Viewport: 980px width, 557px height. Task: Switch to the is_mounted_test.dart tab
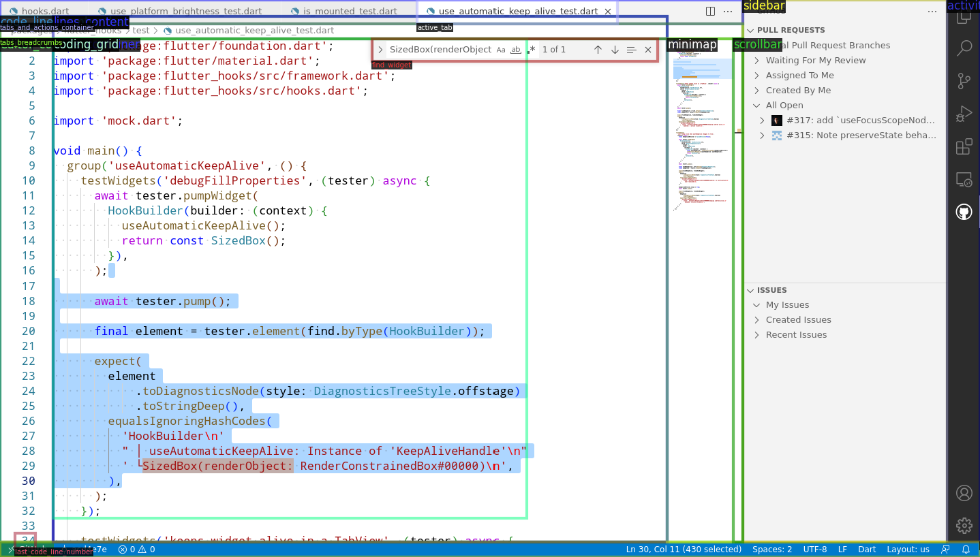tap(350, 12)
